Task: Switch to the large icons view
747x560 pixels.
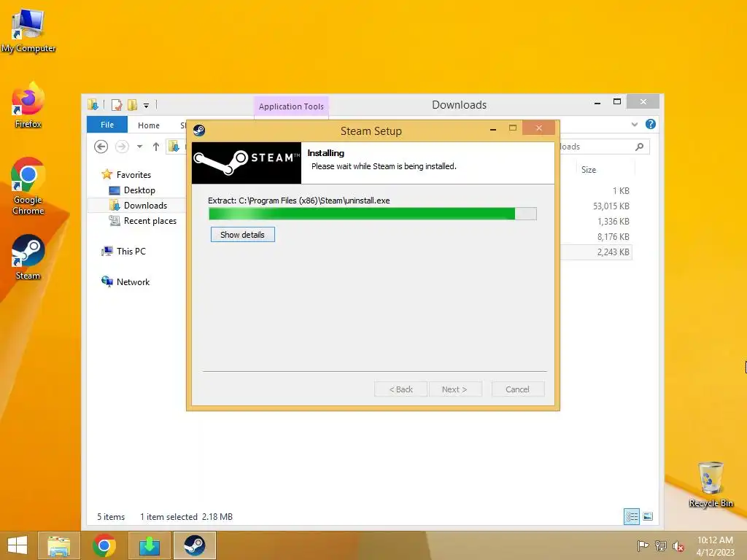Action: coord(648,517)
